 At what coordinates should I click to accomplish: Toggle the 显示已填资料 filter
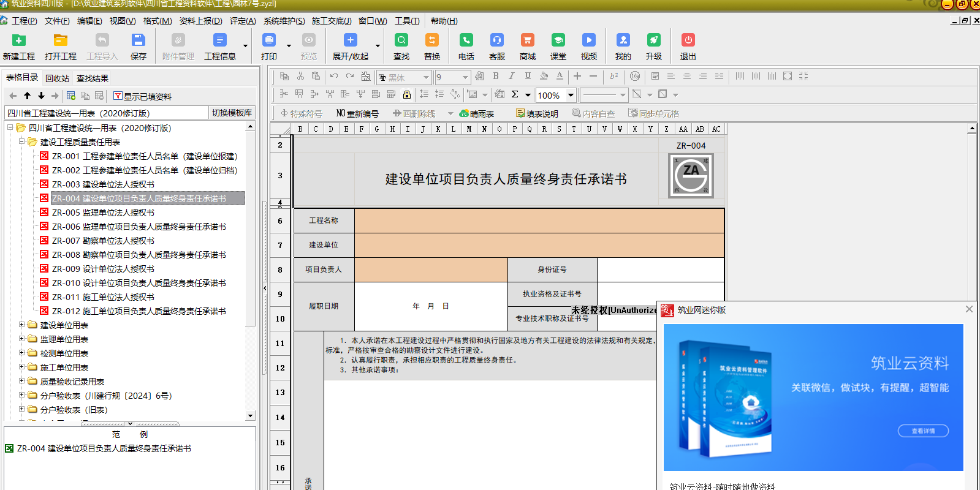pos(142,96)
